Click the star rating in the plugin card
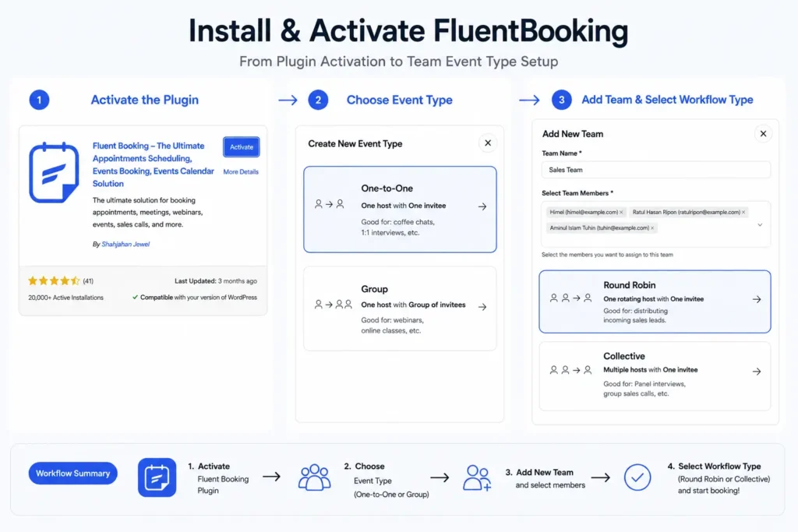 click(x=54, y=280)
